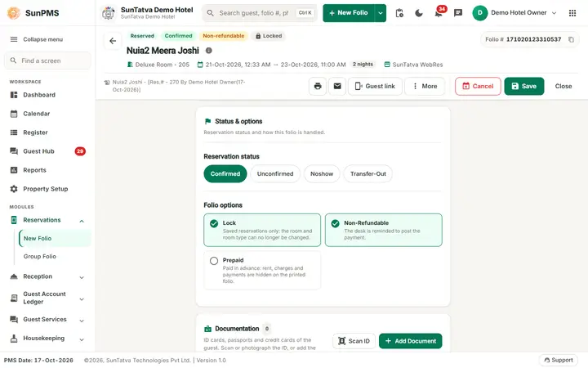The width and height of the screenshot is (588, 368).
Task: Select Group Folio under Reservations
Action: (x=55, y=256)
